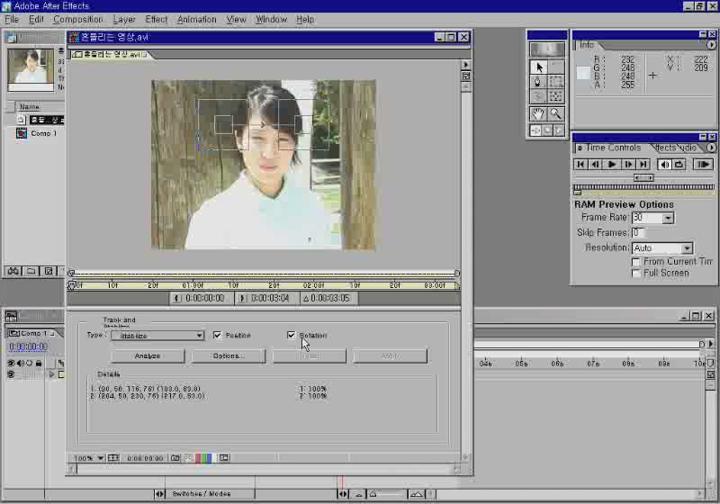Image resolution: width=720 pixels, height=504 pixels.
Task: Select Comp 1 in Project panel
Action: coord(44,133)
